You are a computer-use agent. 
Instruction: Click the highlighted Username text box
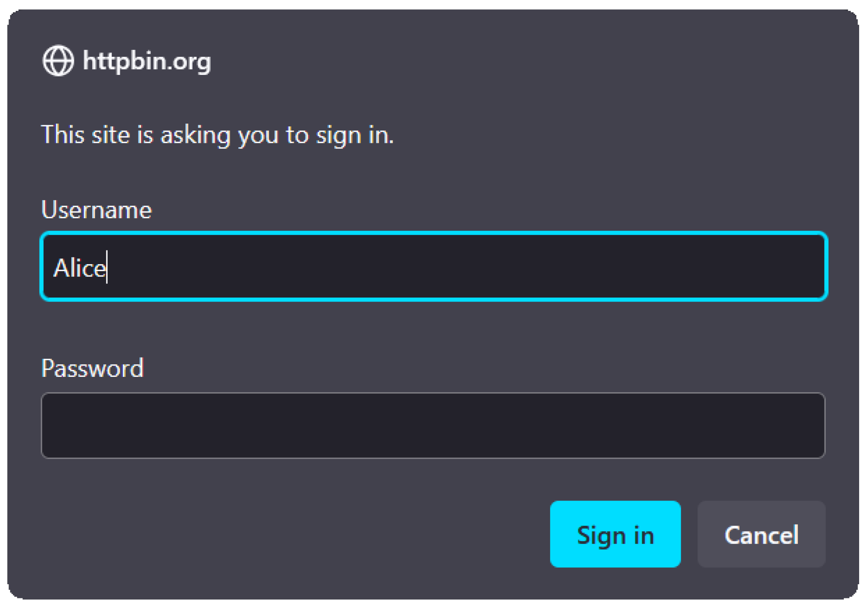pyautogui.click(x=434, y=267)
